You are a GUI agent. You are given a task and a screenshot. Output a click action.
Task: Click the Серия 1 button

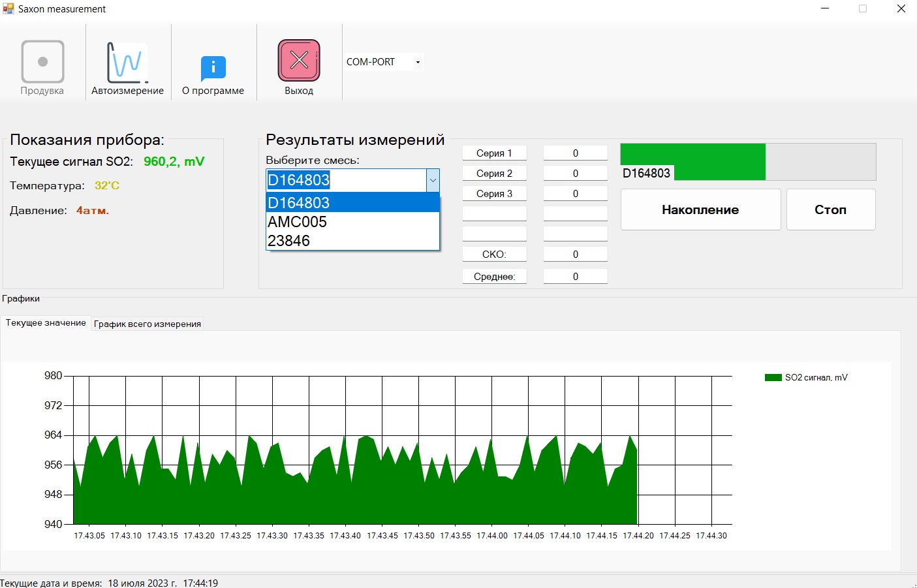[494, 152]
